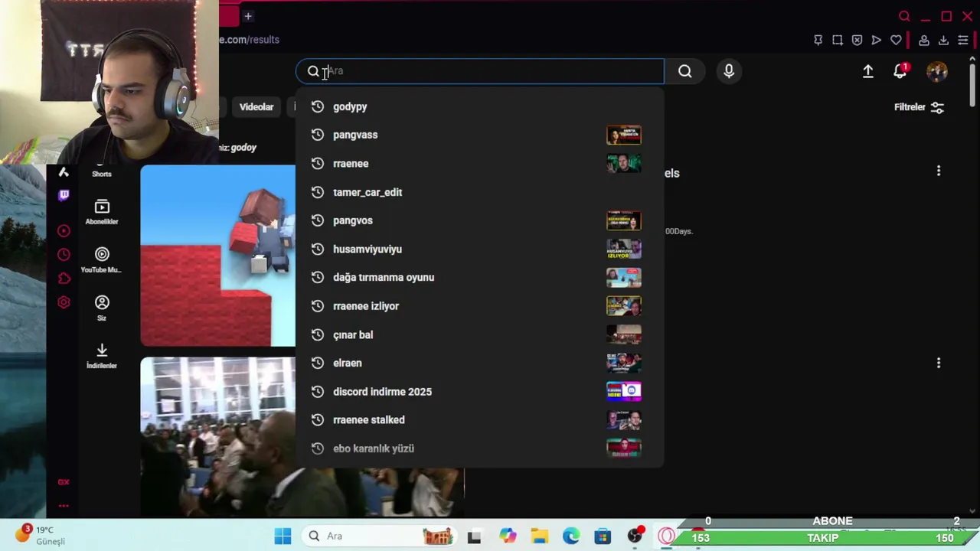Open the Minecraft red block video thumbnail
Viewport: 980px width, 551px height.
coord(217,256)
